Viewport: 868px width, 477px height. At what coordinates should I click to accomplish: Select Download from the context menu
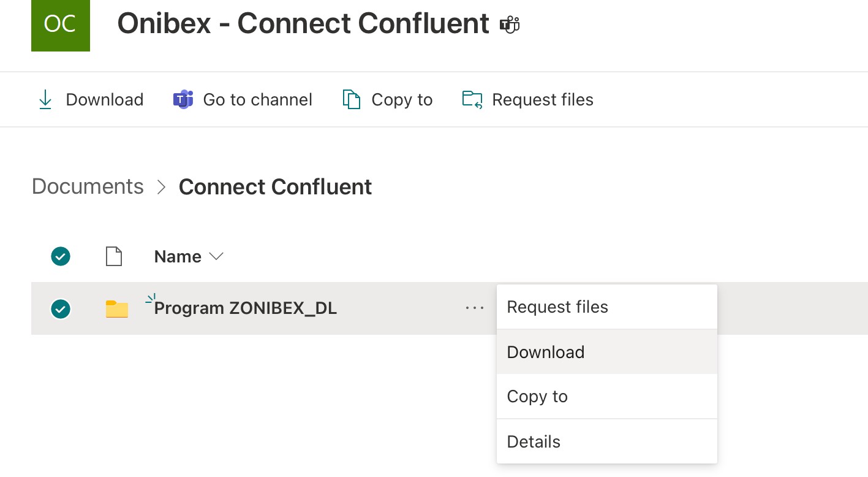pos(546,352)
